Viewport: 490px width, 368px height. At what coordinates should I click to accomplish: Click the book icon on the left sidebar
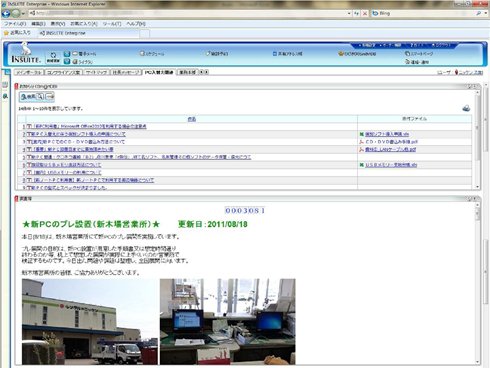pos(5,85)
